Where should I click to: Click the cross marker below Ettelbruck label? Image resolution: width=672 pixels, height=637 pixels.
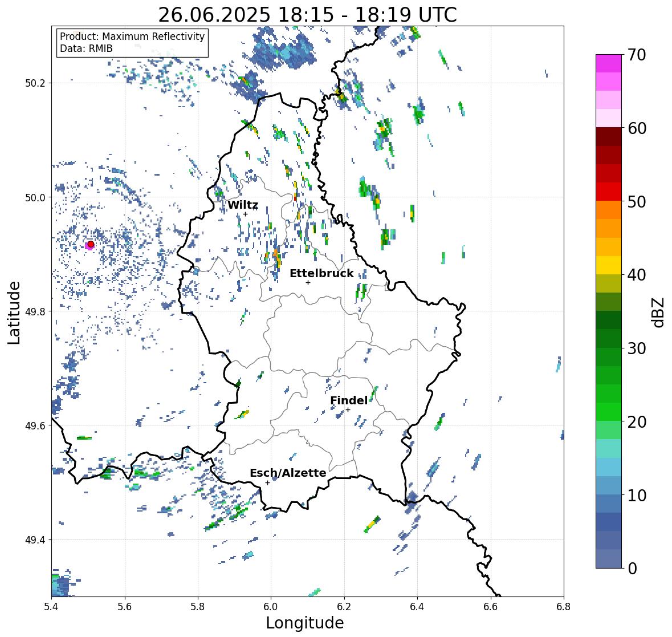[x=308, y=282]
